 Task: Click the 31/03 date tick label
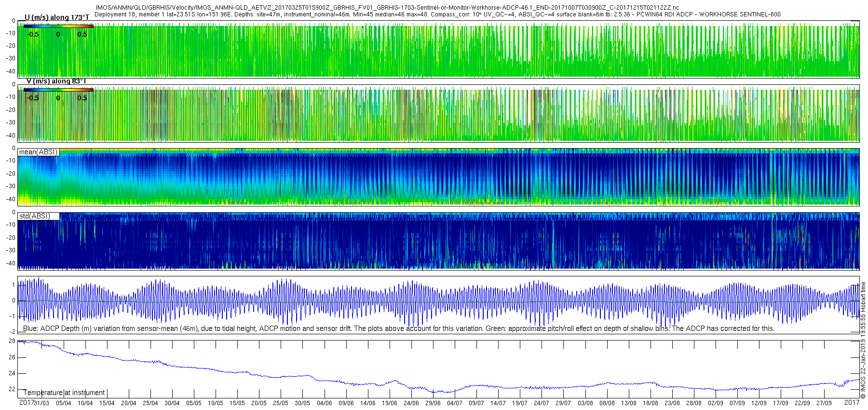tap(42, 403)
